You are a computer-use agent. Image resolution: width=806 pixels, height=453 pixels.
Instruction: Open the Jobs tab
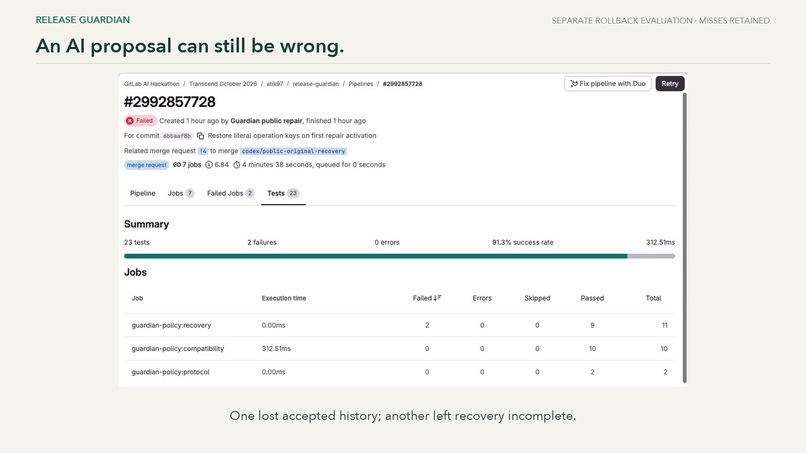pos(180,193)
